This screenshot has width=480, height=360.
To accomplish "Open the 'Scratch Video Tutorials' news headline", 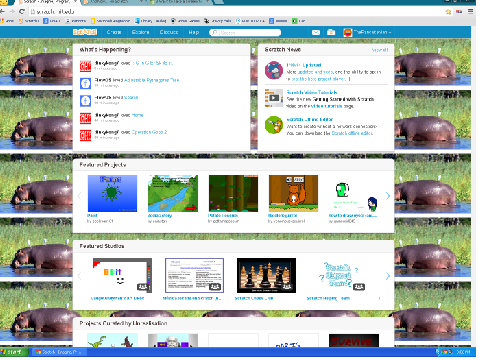I will pyautogui.click(x=312, y=92).
